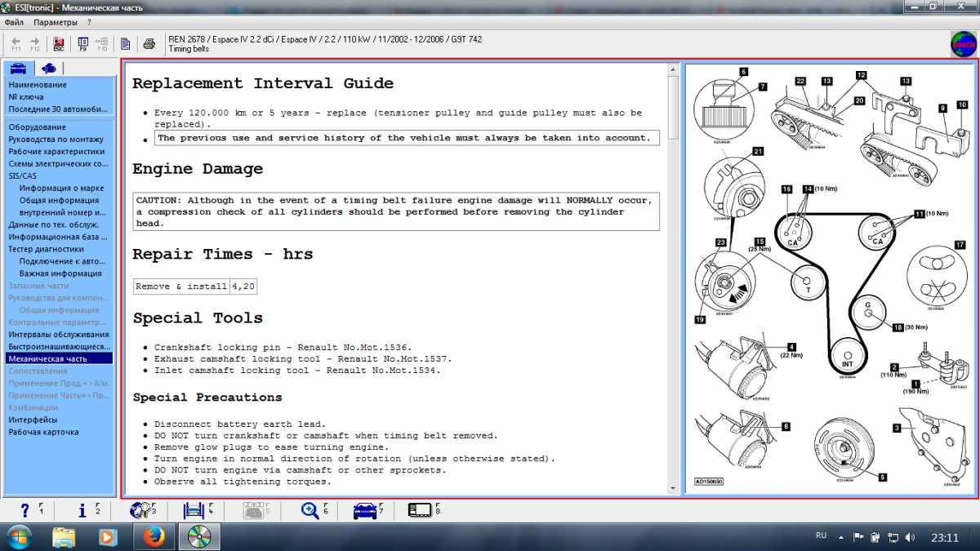The image size is (980, 551).
Task: Select Механическая часть item
Action: [60, 358]
